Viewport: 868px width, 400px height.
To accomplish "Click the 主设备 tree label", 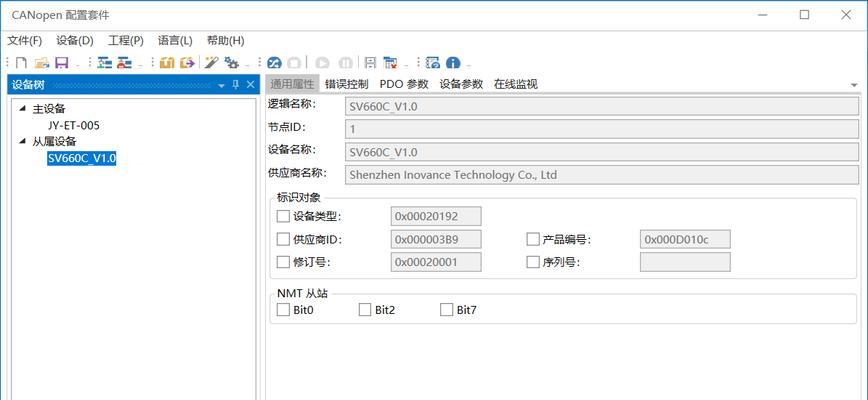I will (49, 109).
